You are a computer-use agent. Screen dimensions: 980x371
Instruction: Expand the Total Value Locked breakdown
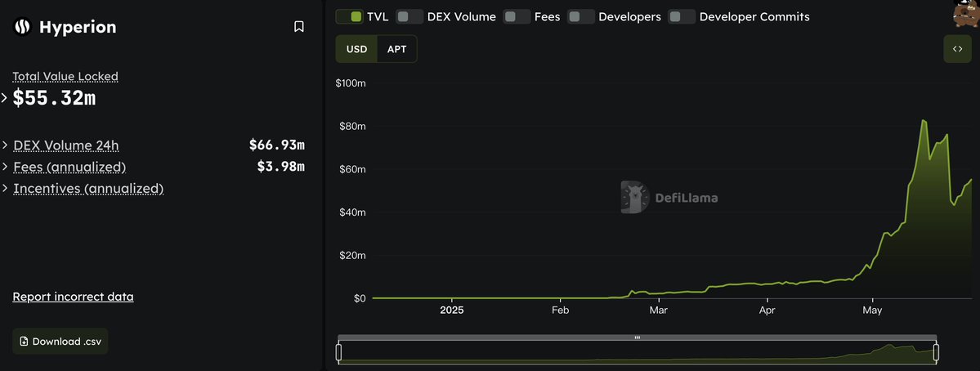click(4, 97)
